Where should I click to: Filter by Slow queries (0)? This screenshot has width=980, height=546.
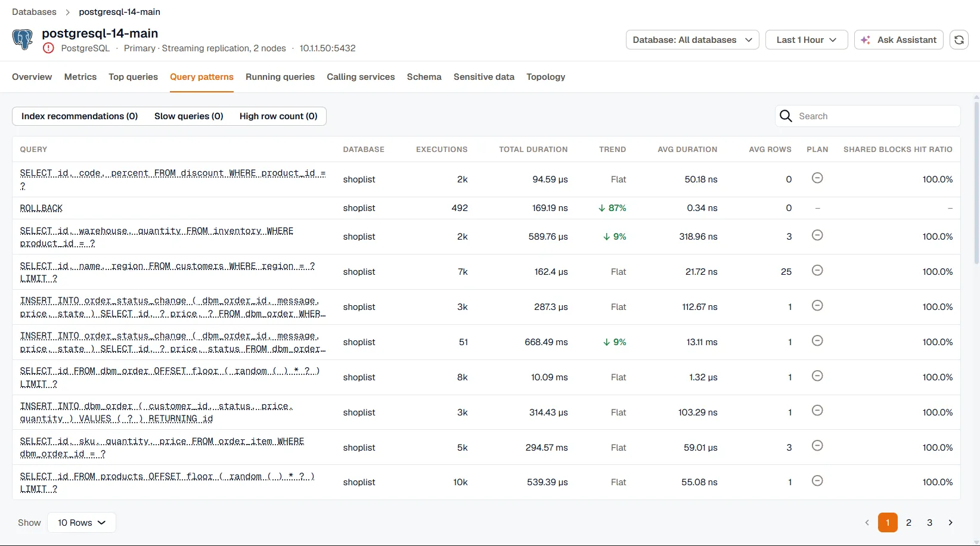189,116
